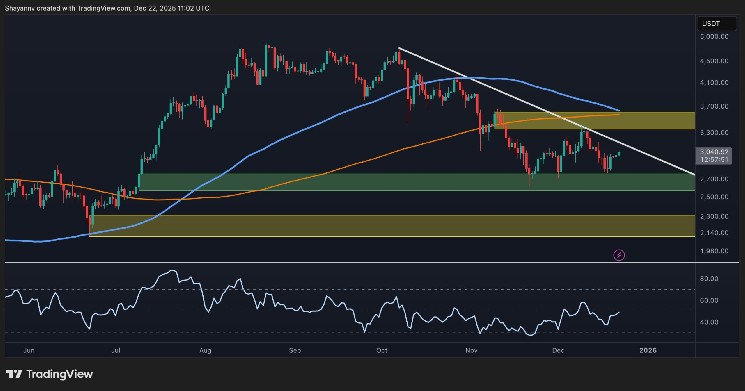Viewport: 745px width, 391px height.
Task: Click the 3,300.00 price axis label
Action: point(713,133)
